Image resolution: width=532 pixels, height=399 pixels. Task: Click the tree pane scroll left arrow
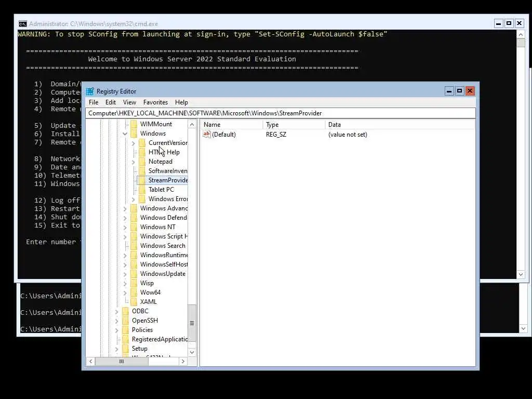pos(90,362)
